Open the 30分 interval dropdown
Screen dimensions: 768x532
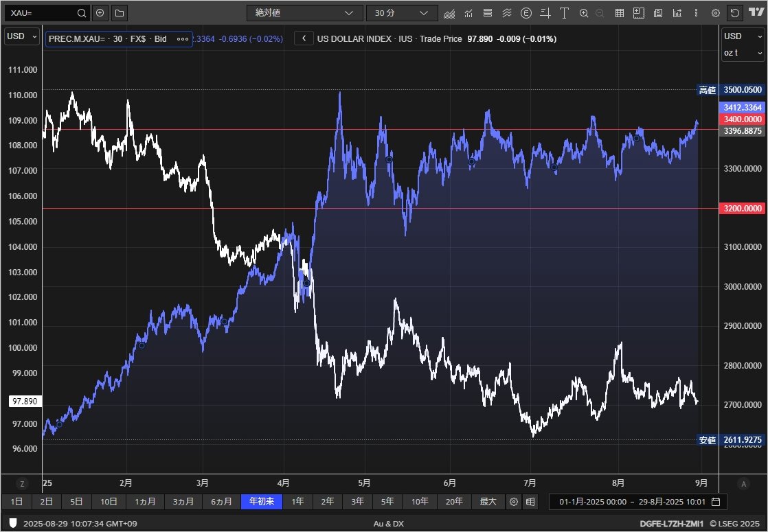point(402,12)
